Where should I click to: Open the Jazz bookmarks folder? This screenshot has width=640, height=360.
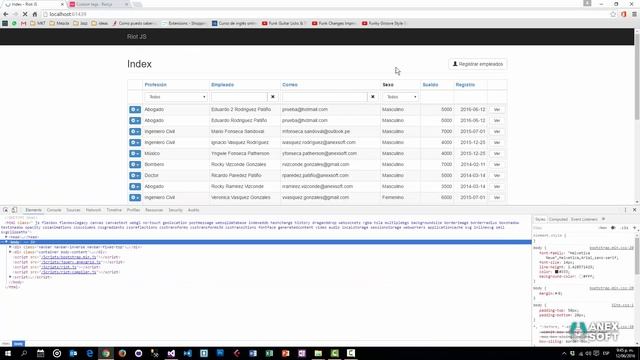click(x=81, y=24)
